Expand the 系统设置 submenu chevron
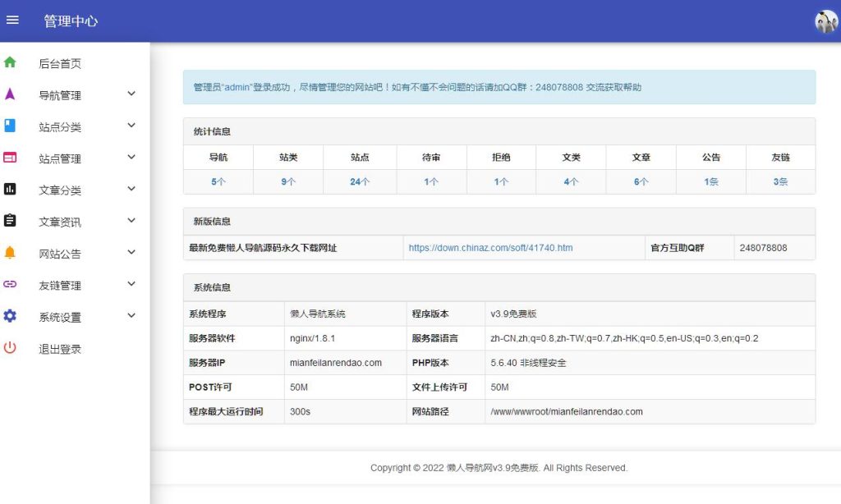The height and width of the screenshot is (504, 841). (131, 316)
